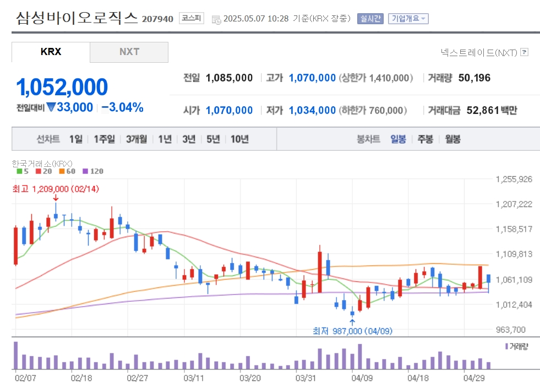
Task: Click the purple 120-day moving average legend
Action: click(92, 171)
